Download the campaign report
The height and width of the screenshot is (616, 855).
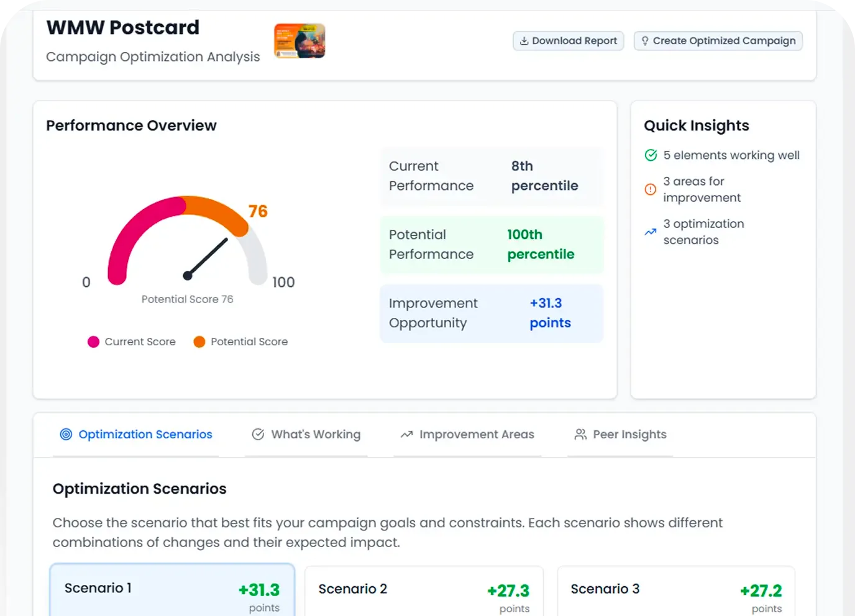point(568,41)
